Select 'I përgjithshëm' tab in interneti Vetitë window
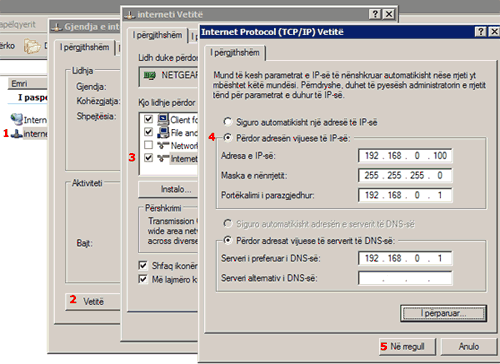This screenshot has width=500, height=364. pyautogui.click(x=158, y=35)
